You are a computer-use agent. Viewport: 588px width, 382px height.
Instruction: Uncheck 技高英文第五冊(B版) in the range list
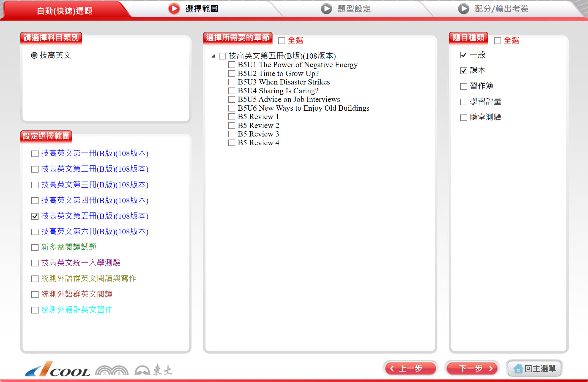35,216
